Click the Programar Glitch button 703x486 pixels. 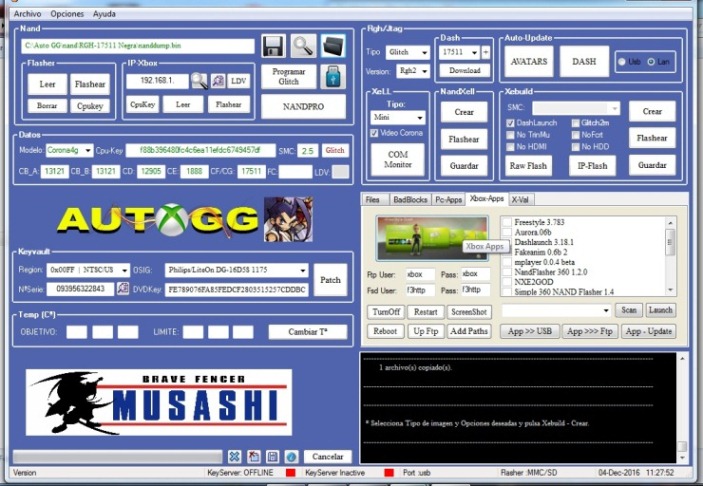pos(289,77)
